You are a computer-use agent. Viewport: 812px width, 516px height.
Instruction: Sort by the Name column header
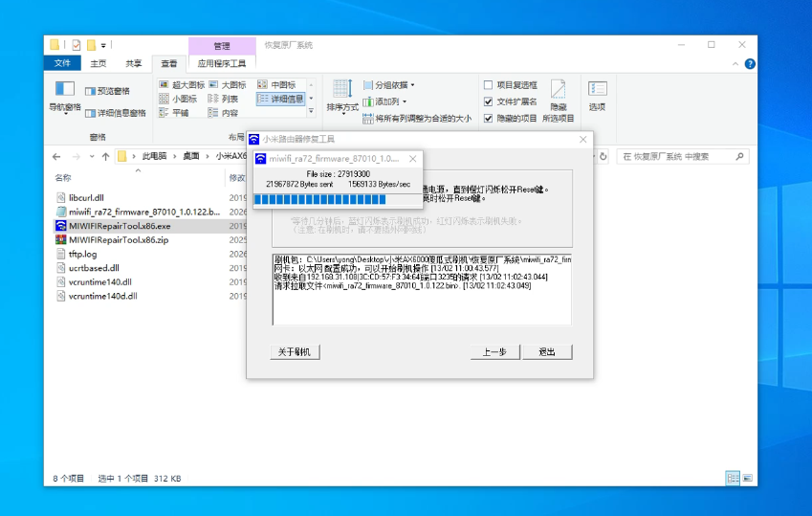click(63, 178)
